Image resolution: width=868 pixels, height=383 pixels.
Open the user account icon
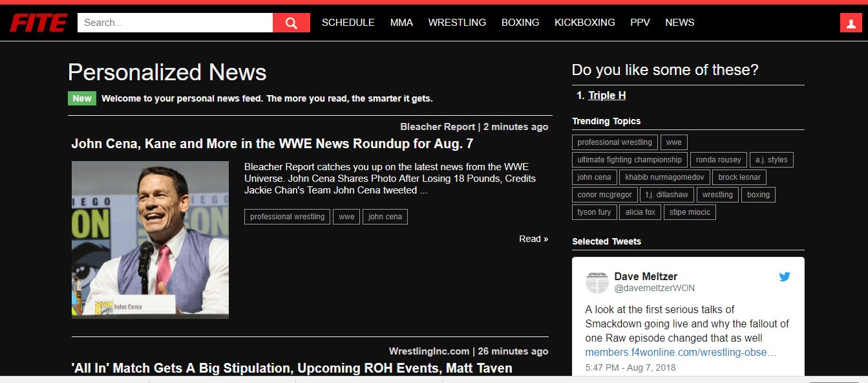pyautogui.click(x=849, y=23)
